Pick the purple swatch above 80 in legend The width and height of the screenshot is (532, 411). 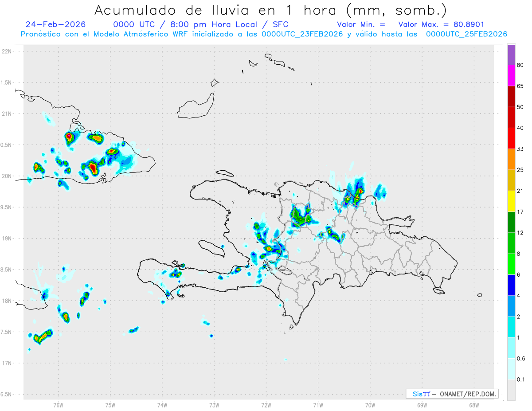511,55
